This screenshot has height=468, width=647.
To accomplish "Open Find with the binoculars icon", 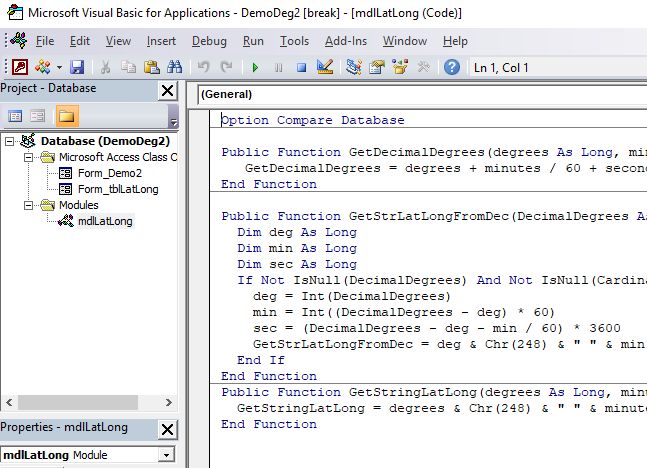I will pyautogui.click(x=175, y=67).
